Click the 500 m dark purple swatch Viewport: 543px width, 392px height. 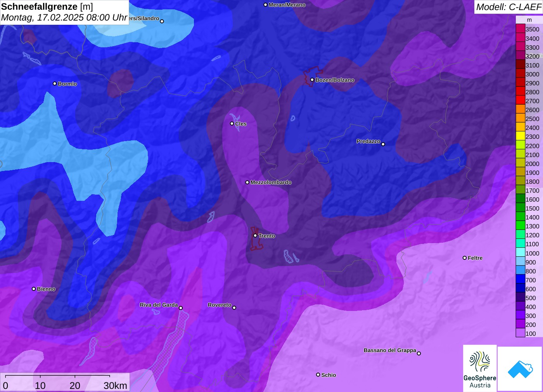coord(521,297)
